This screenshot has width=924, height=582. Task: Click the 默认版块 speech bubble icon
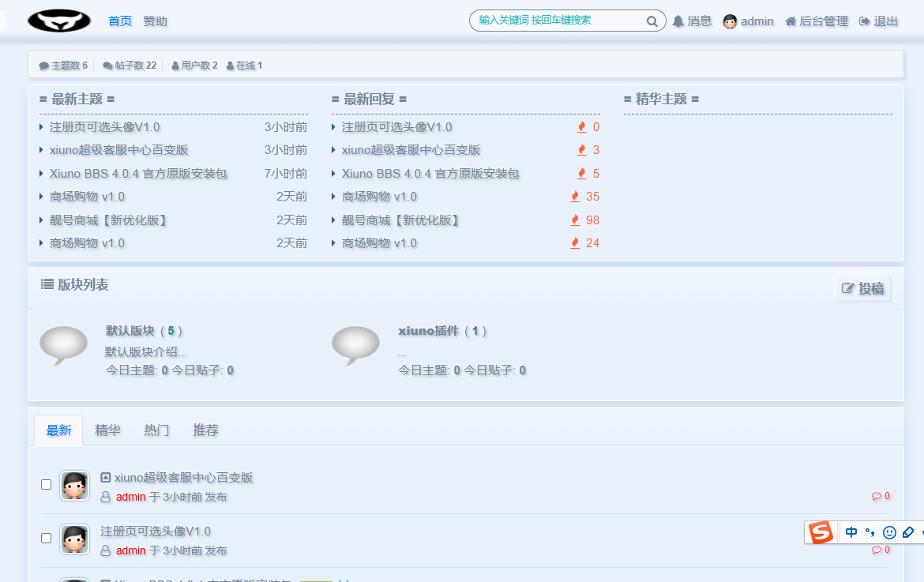pos(63,345)
